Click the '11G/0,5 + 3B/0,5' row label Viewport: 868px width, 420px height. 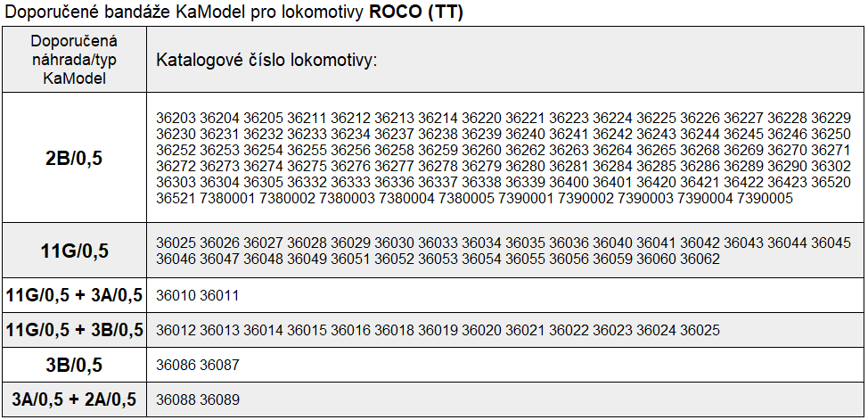click(x=74, y=330)
